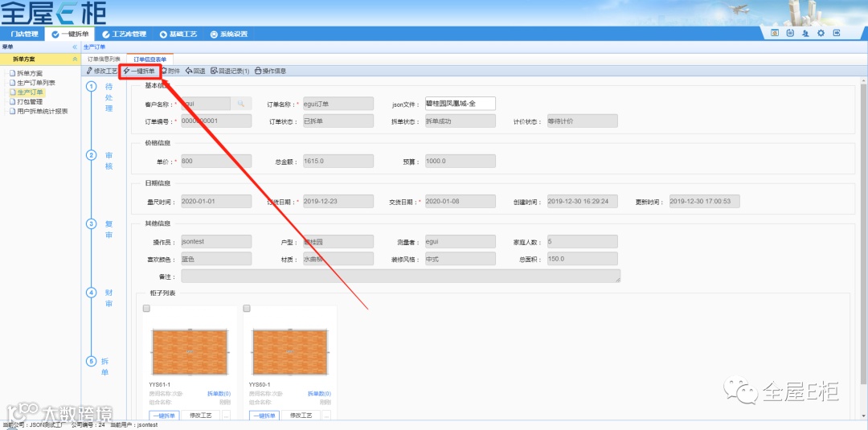Click the 一键拆单 lightning toolbar button
The height and width of the screenshot is (430, 868).
pyautogui.click(x=139, y=71)
